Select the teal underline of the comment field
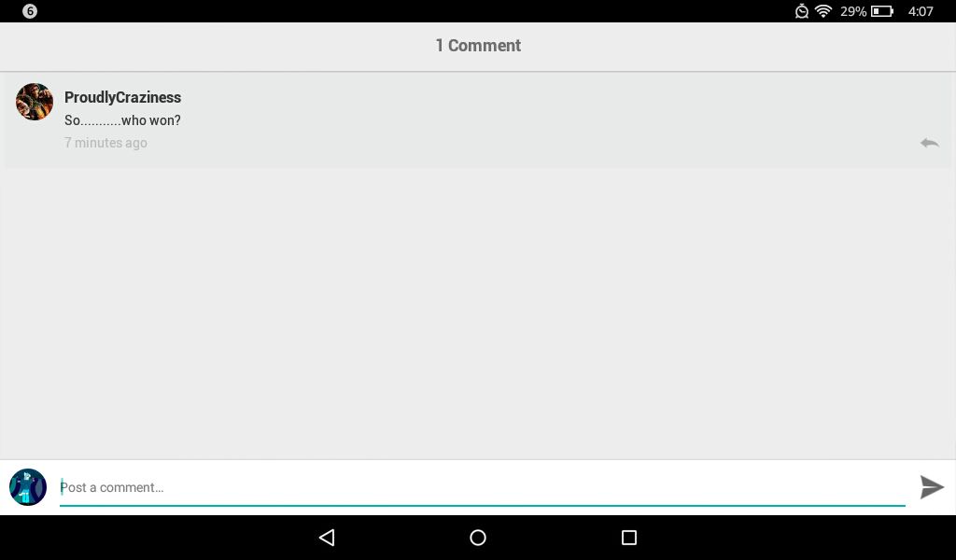Viewport: 956px width, 560px height. 483,505
